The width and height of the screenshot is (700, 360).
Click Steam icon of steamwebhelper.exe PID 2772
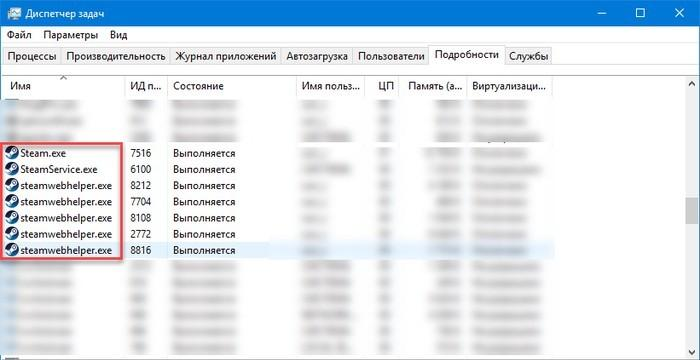pos(12,234)
